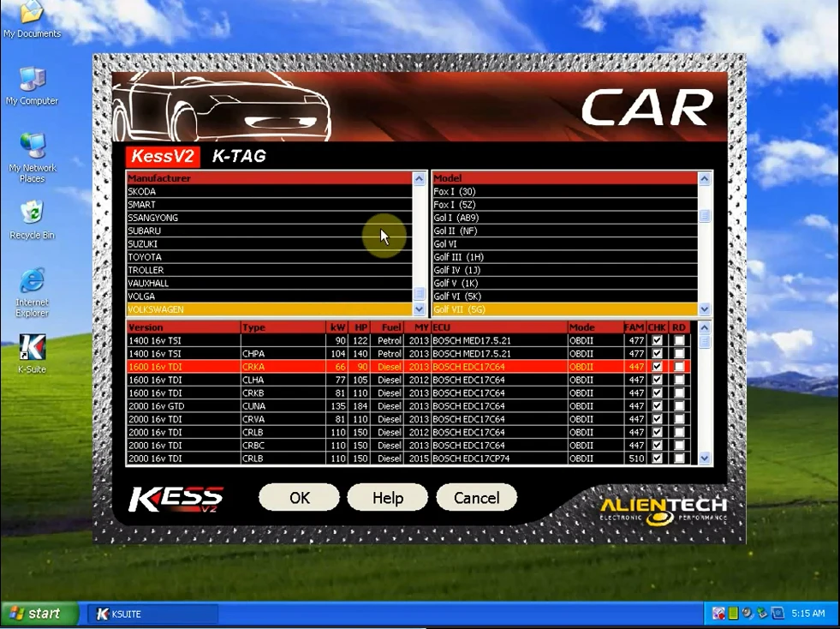Open Help from the dialog

pyautogui.click(x=387, y=498)
